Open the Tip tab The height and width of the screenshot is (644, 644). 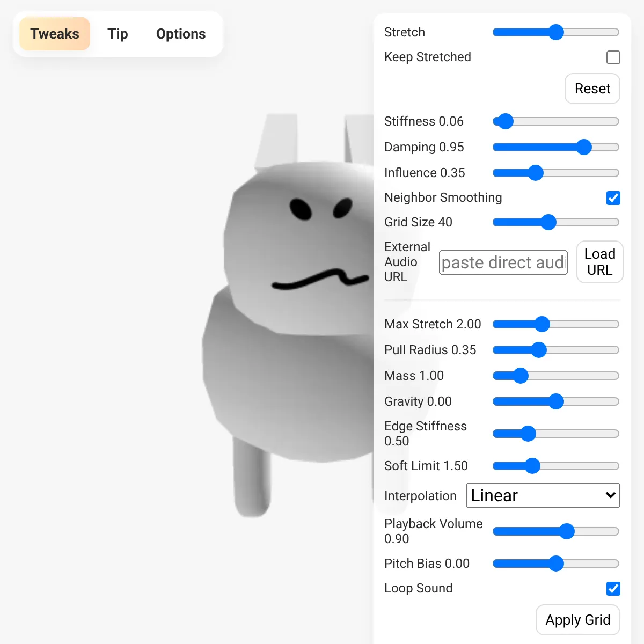pyautogui.click(x=118, y=34)
